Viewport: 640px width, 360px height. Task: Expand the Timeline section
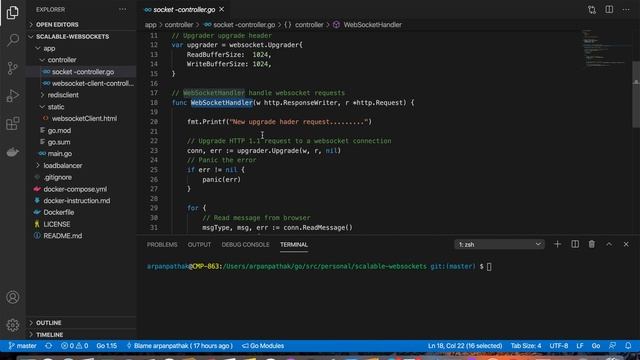[81, 334]
